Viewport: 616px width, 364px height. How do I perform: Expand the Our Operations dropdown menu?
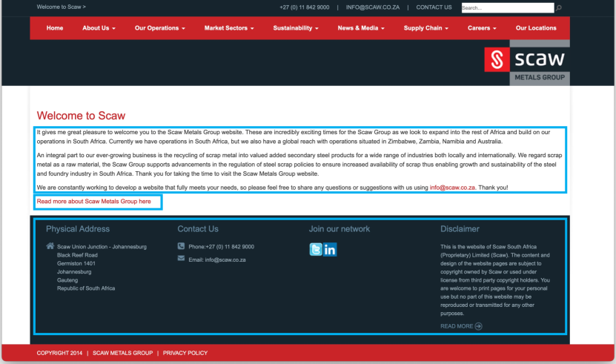pyautogui.click(x=160, y=28)
